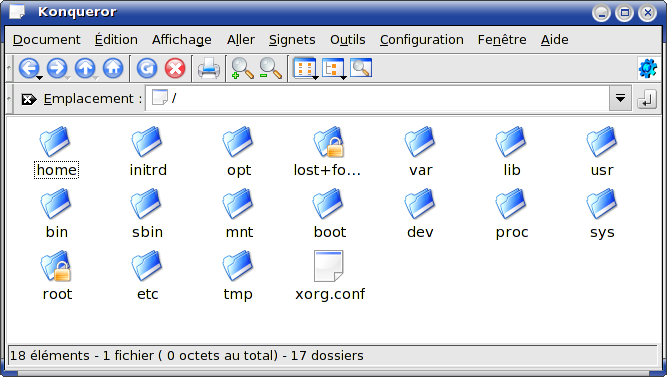Select the usr folder

602,152
